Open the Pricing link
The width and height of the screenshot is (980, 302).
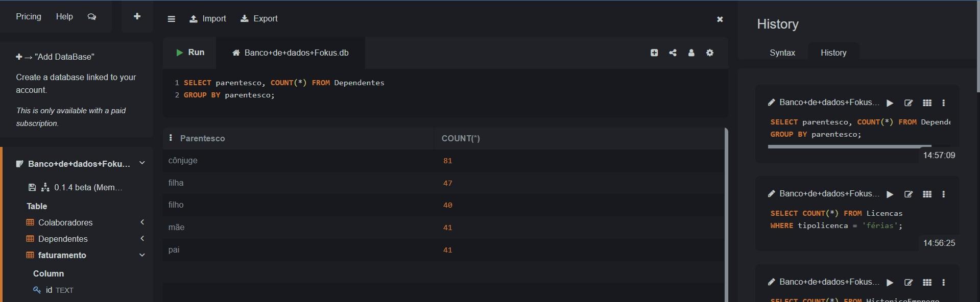click(x=29, y=16)
